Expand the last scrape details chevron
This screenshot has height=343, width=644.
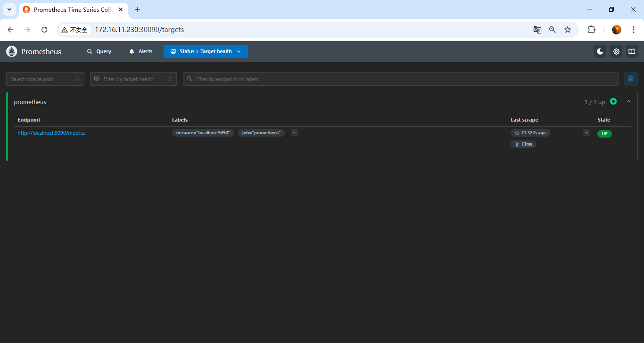click(586, 133)
